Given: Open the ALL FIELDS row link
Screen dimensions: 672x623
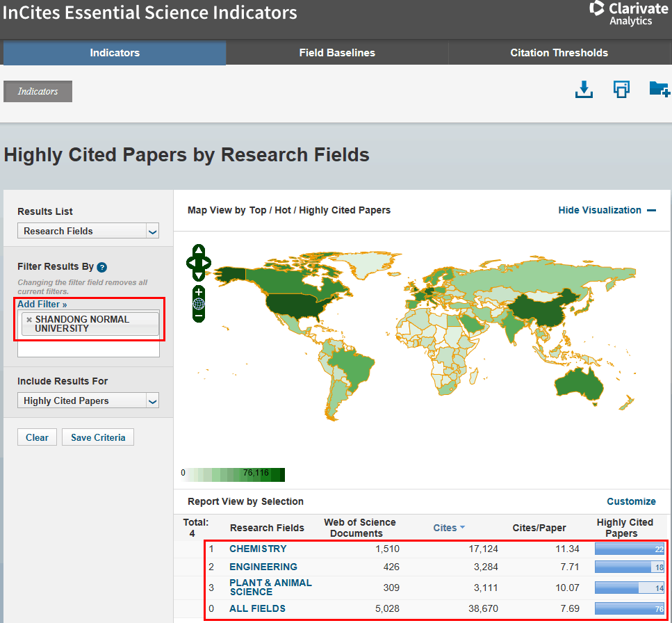Looking at the screenshot, I should coord(257,608).
